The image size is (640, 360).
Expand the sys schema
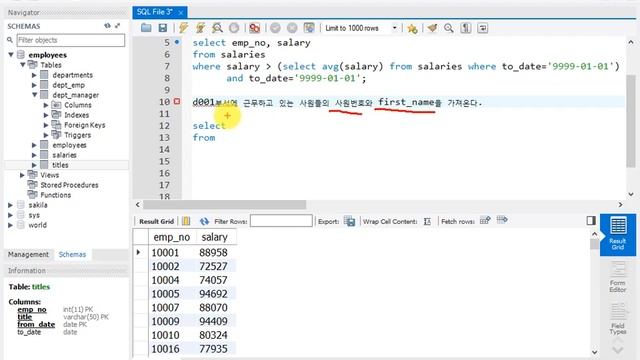[x=11, y=215]
